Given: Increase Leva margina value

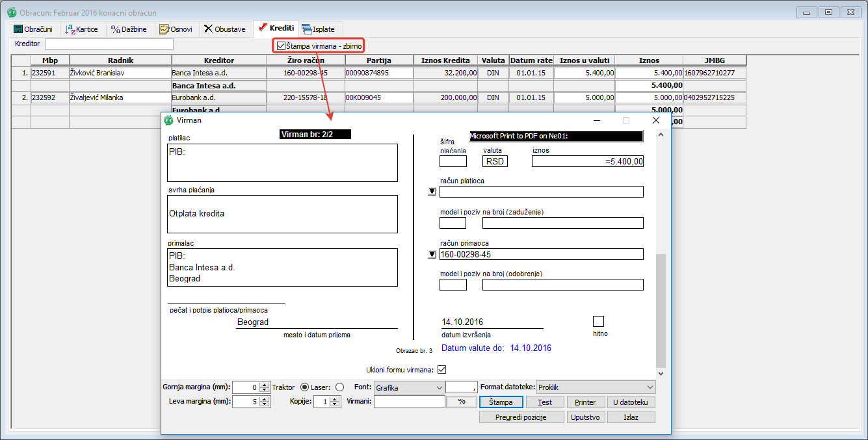Looking at the screenshot, I should point(265,399).
